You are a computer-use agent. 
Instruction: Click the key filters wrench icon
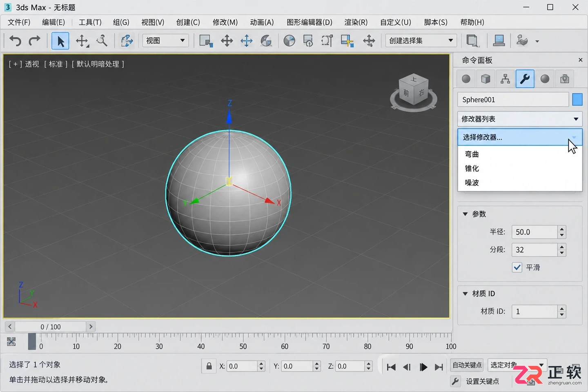[x=455, y=381]
